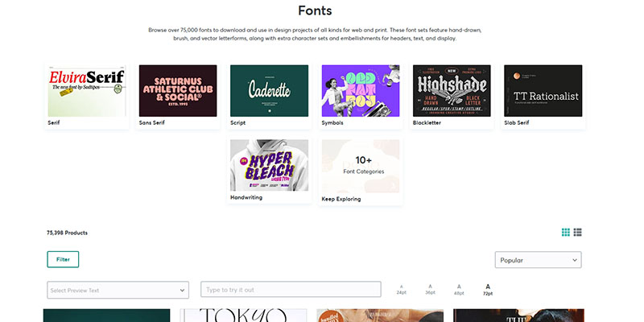Open the Serif category thumbnail

coord(87,91)
